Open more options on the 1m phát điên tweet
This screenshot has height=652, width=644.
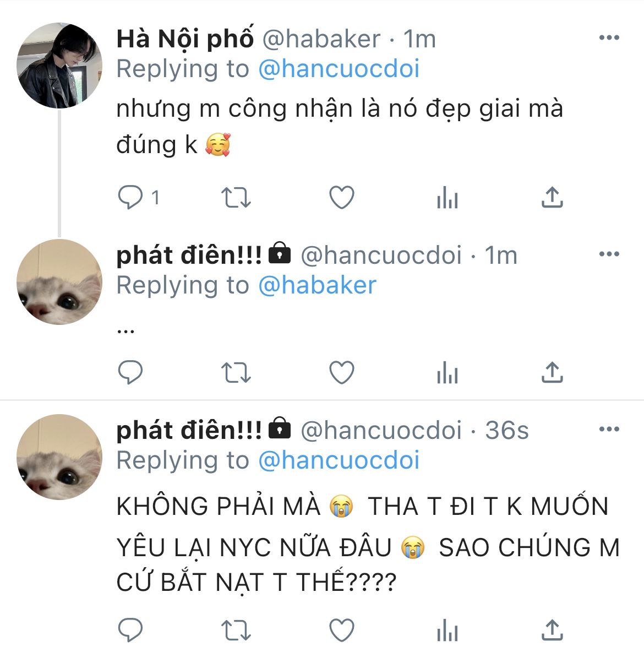(609, 254)
